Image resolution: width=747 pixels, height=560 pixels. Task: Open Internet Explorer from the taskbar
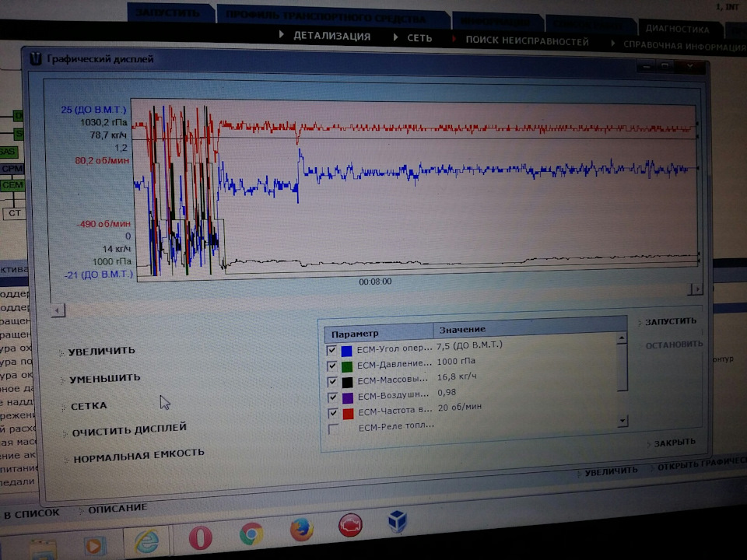(x=146, y=541)
